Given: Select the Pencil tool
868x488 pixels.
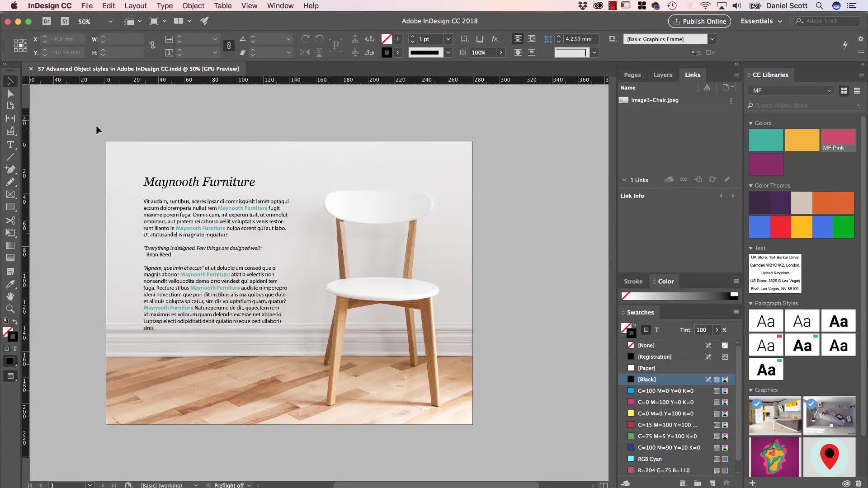Looking at the screenshot, I should point(10,182).
